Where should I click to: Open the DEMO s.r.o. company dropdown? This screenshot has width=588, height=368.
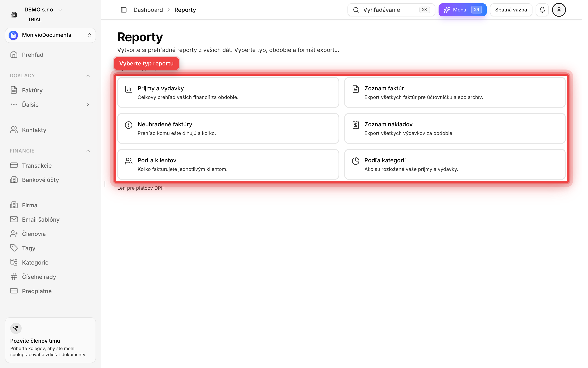[x=43, y=10]
